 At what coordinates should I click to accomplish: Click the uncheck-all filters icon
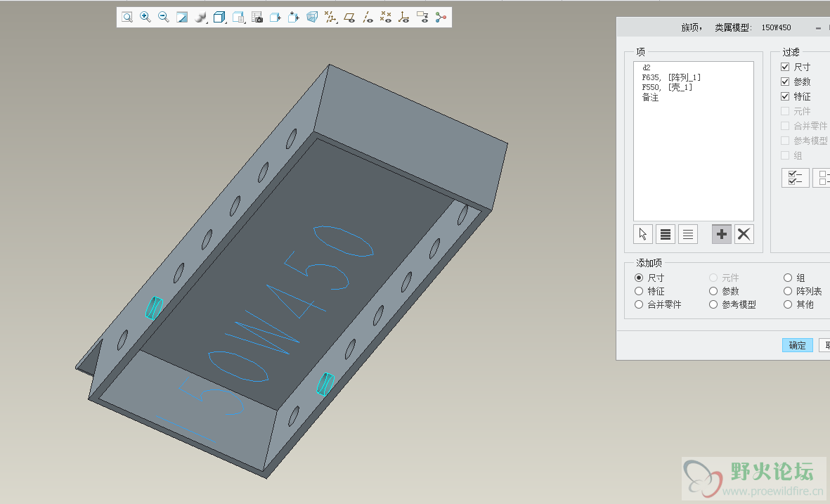822,177
